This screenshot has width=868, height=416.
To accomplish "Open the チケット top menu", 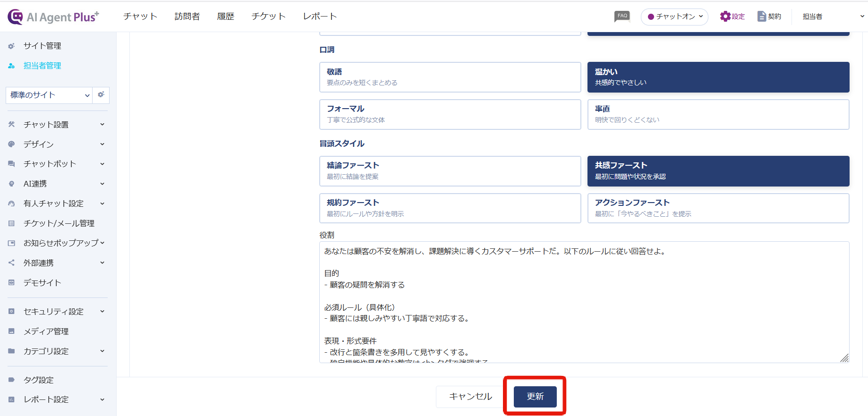I will point(268,17).
